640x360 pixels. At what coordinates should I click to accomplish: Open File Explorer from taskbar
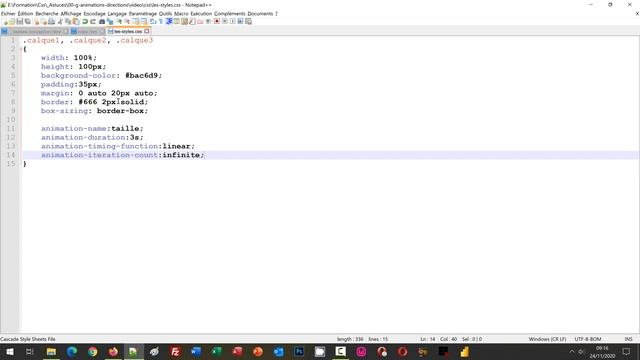point(51,351)
